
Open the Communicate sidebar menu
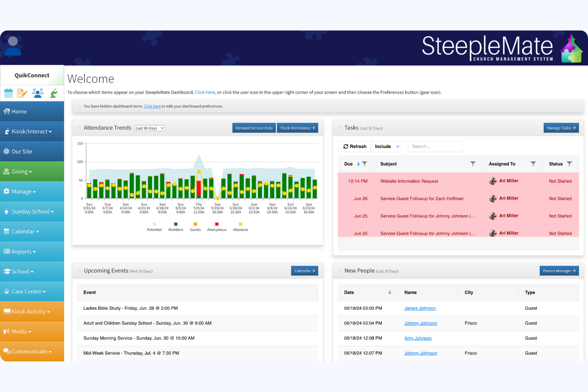tap(28, 351)
